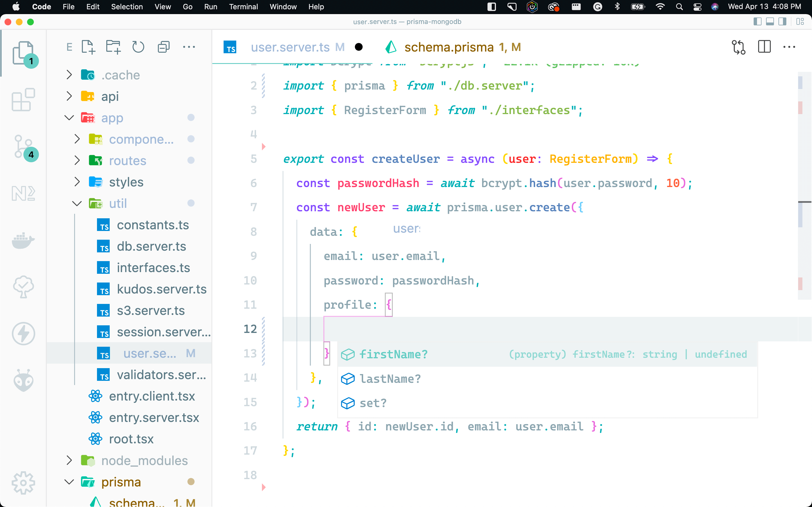This screenshot has width=812, height=507.
Task: Collapse all folders in the explorer
Action: coord(164,47)
